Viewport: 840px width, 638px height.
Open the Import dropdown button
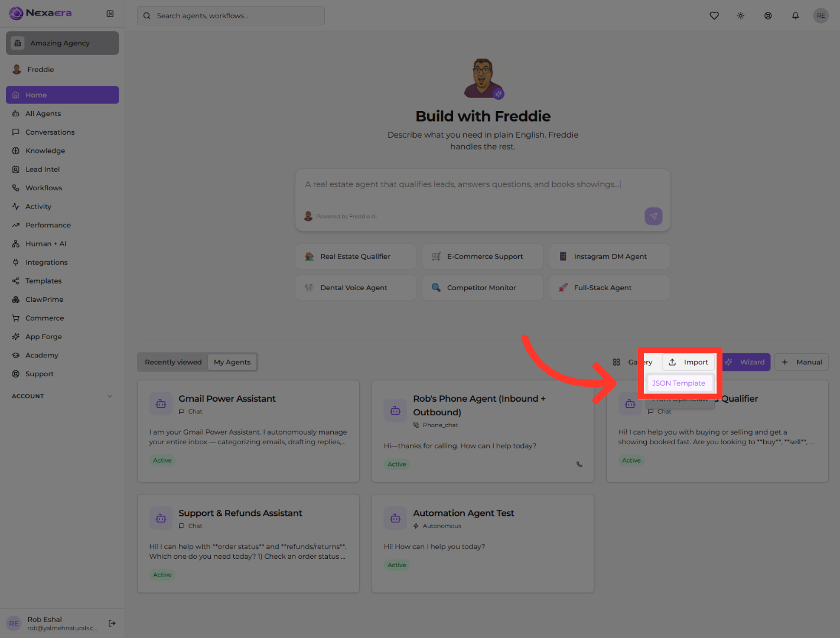[688, 362]
